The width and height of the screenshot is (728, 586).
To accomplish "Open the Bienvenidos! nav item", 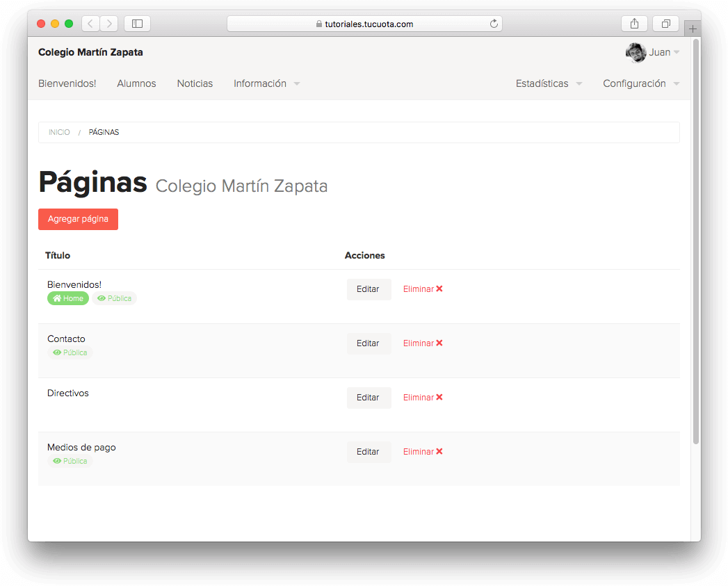I will [67, 83].
